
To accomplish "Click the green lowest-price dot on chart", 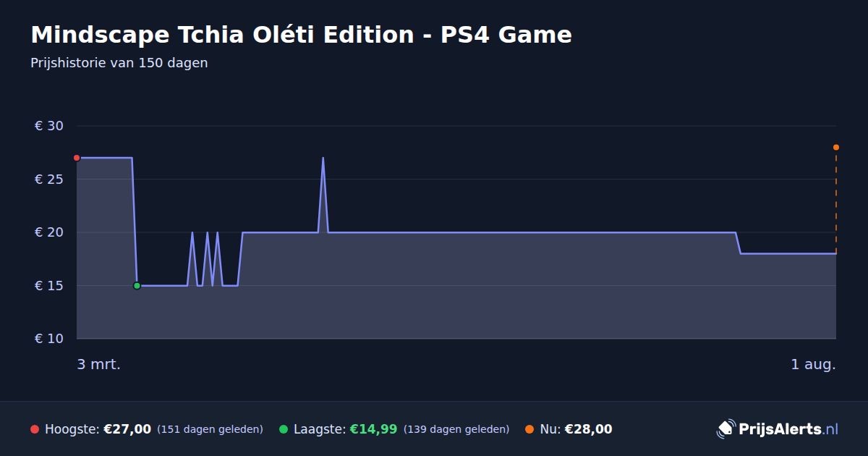I will (x=137, y=286).
